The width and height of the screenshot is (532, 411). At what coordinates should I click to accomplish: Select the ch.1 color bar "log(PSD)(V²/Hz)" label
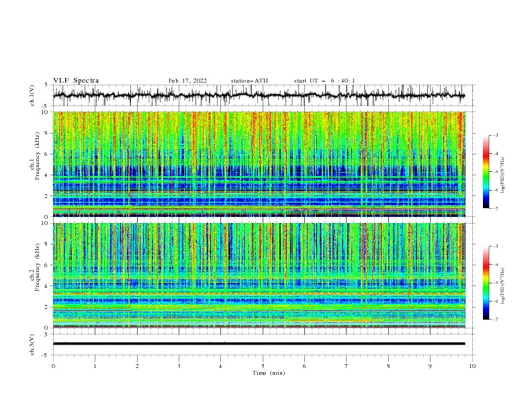point(503,175)
